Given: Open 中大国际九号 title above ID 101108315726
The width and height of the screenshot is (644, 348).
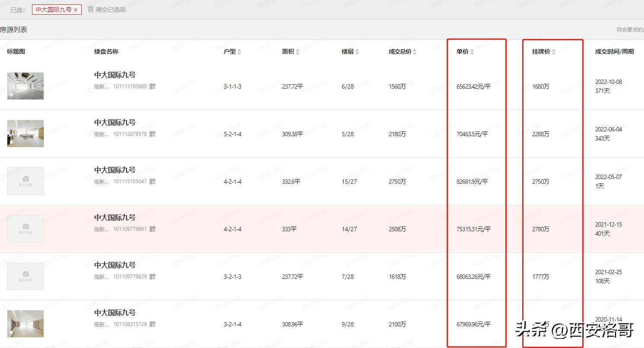Looking at the screenshot, I should 115,313.
